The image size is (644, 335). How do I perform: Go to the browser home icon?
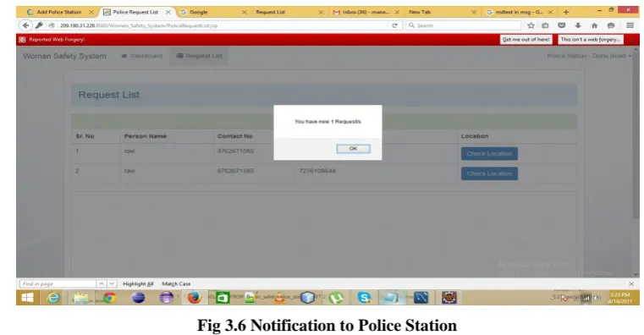pos(594,25)
